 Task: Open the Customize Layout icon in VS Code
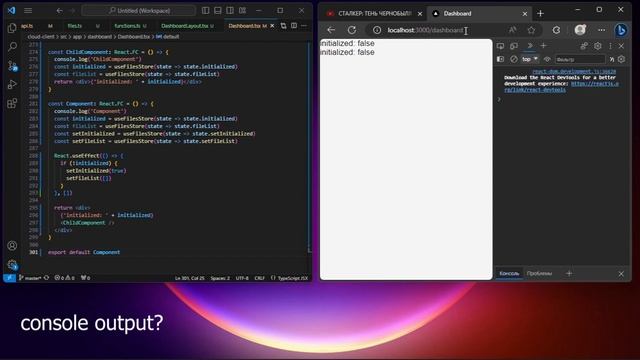[242, 10]
